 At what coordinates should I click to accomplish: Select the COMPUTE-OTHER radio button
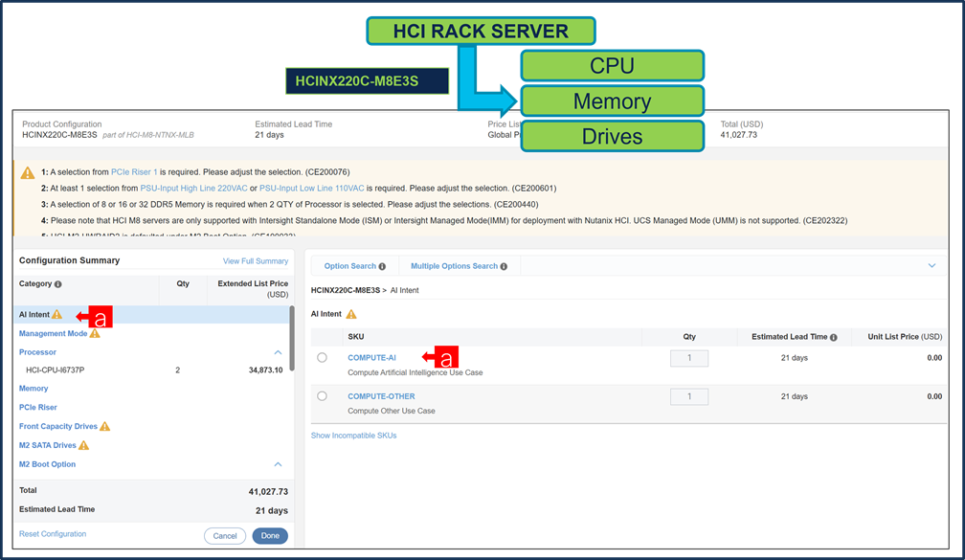322,396
